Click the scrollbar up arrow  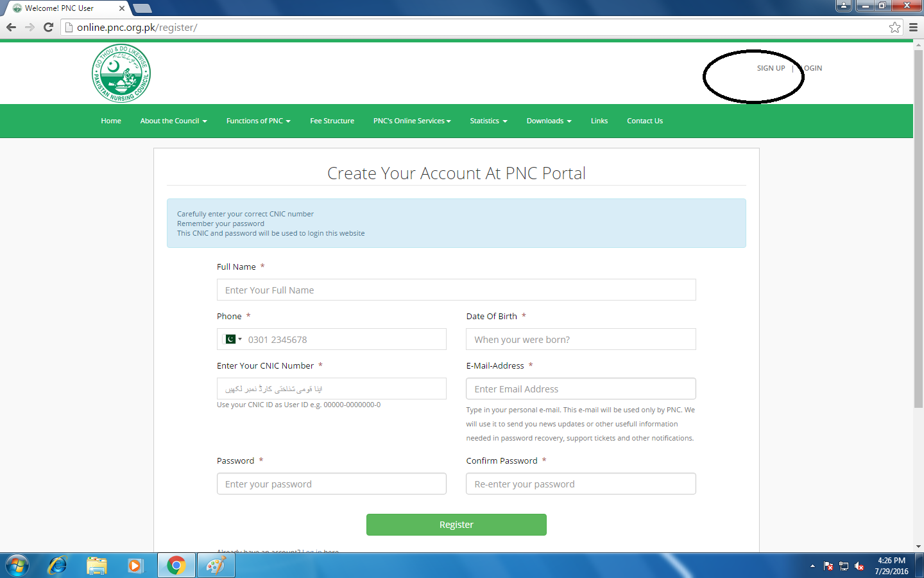pyautogui.click(x=918, y=44)
